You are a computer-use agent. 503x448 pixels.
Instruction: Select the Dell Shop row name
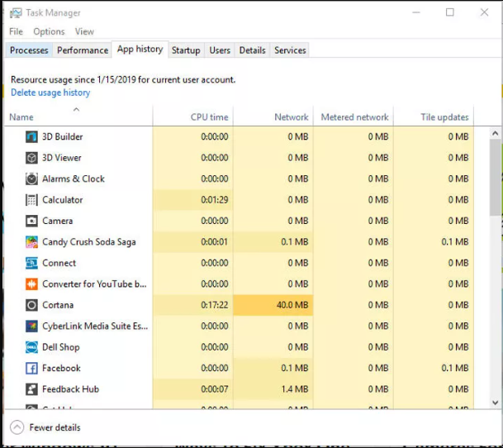tap(61, 347)
